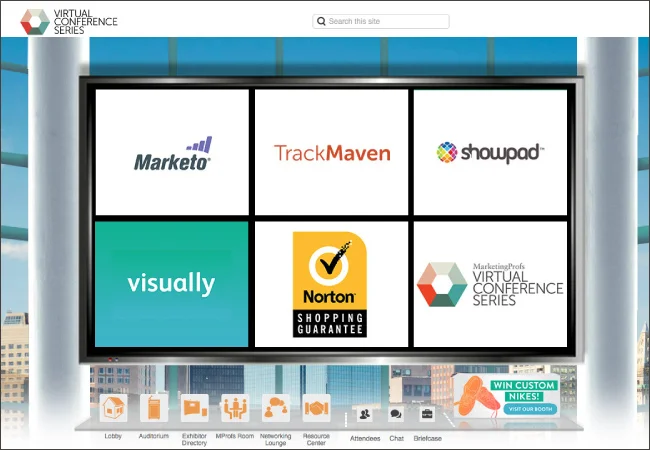The width and height of the screenshot is (650, 450).
Task: Open the Networking Lounge icon
Action: (276, 408)
